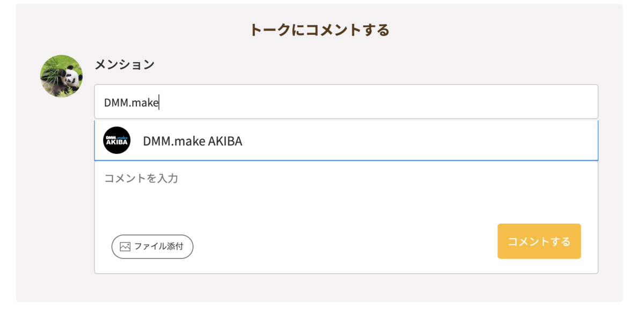
Task: Click the panda profile avatar
Action: pyautogui.click(x=62, y=76)
